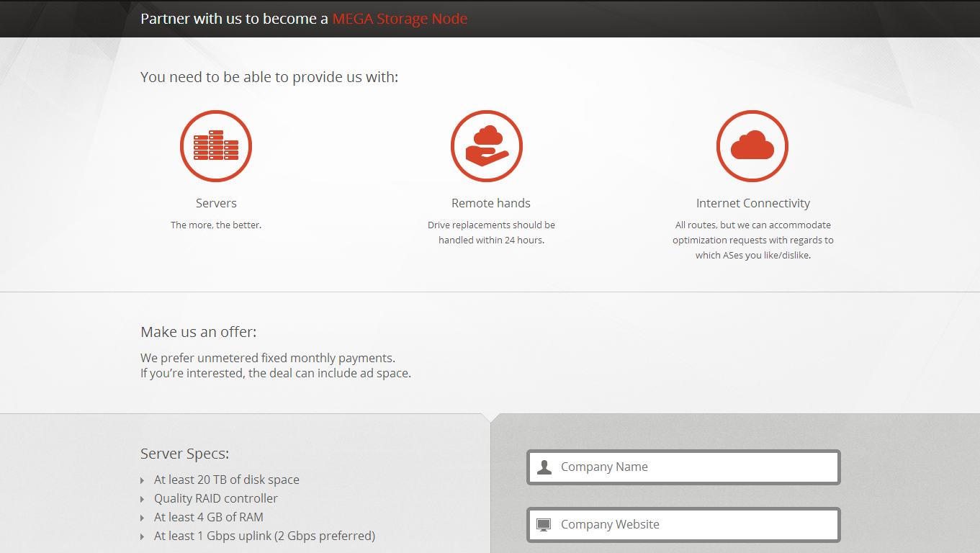Image resolution: width=980 pixels, height=553 pixels.
Task: Click the arrow bullet beside 4 GB of RAM
Action: click(143, 518)
